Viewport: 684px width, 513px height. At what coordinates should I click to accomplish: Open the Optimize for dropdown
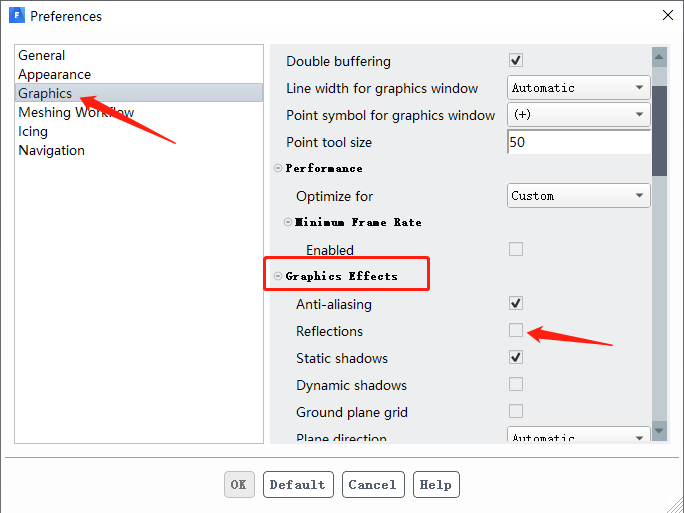579,196
